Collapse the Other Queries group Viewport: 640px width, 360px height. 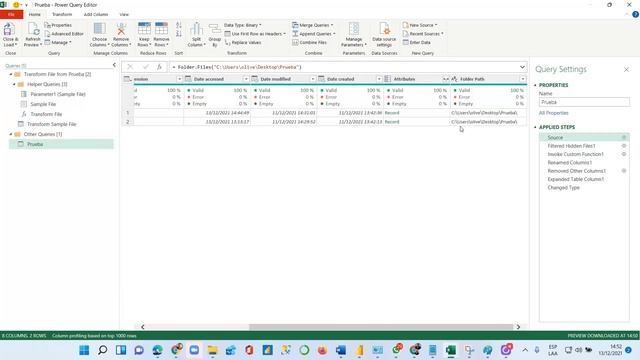click(x=11, y=134)
